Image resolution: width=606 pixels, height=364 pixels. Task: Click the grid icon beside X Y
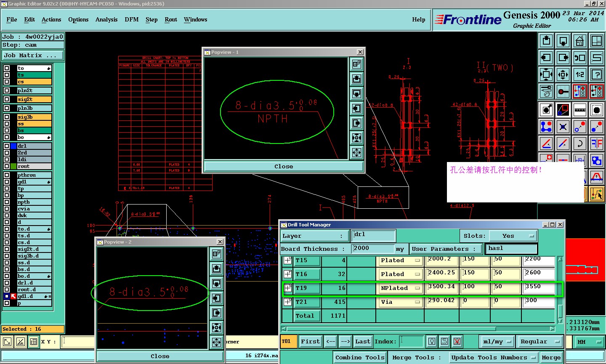tap(34, 342)
